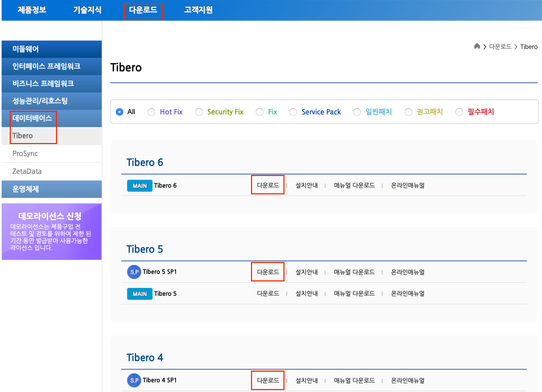Expand the 인터페이스 프레임워크 sidebar category

(52, 67)
